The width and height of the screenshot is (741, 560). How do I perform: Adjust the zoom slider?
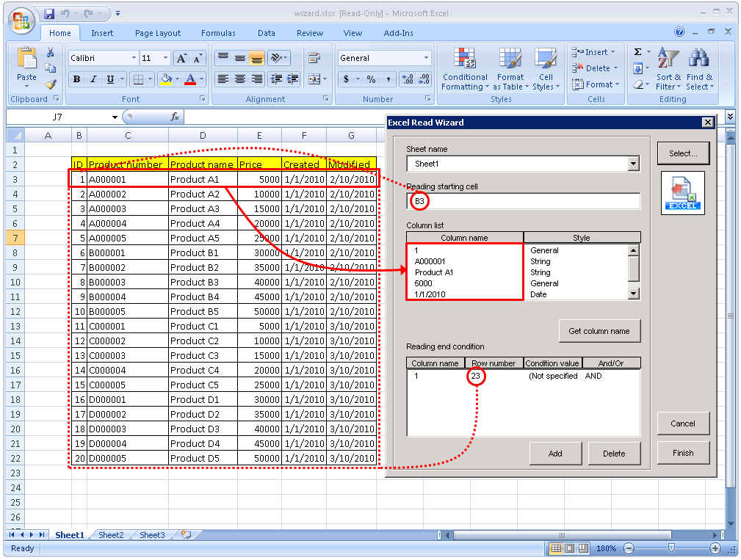(670, 548)
